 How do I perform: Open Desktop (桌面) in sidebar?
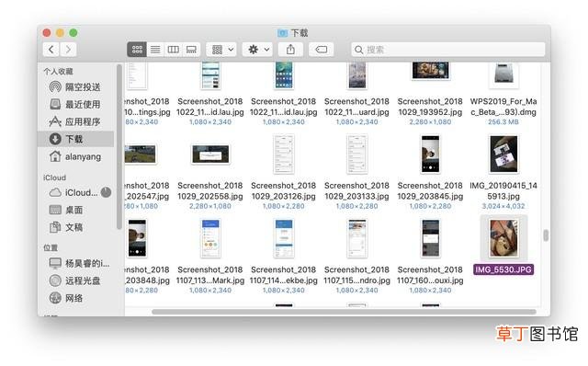click(x=66, y=210)
